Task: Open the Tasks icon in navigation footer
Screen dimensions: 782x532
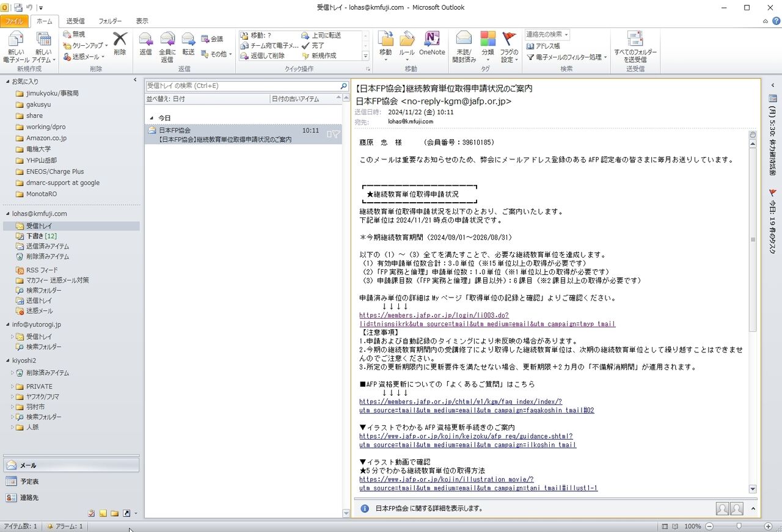Action: 92,514
